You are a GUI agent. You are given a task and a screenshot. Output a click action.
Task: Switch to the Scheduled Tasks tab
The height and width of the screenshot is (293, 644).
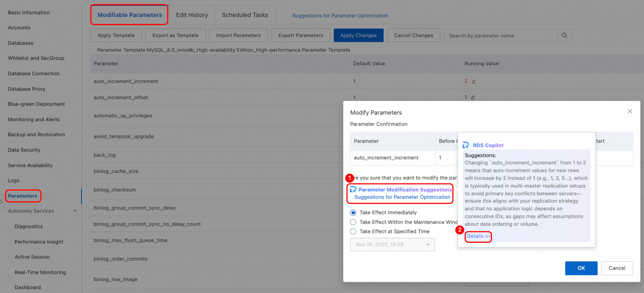245,15
